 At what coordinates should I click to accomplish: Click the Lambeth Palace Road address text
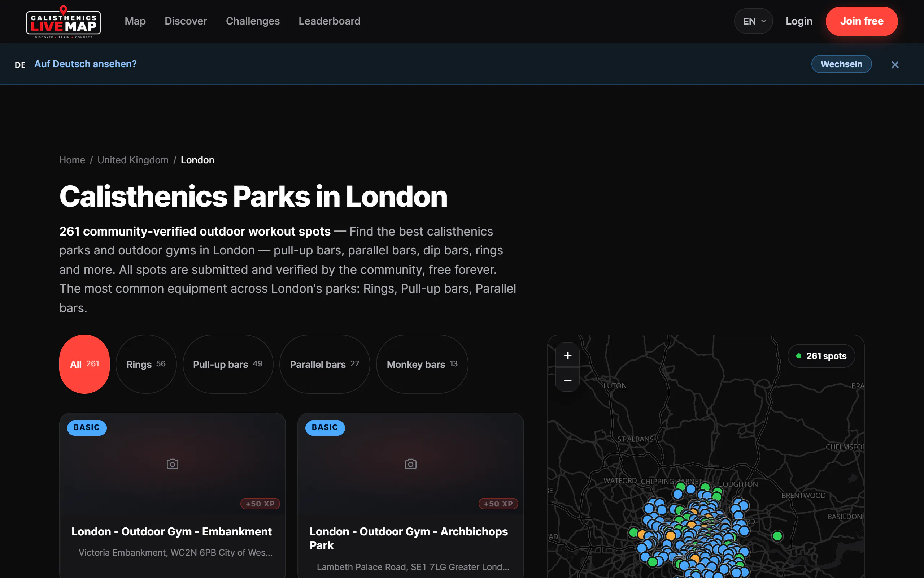[413, 567]
